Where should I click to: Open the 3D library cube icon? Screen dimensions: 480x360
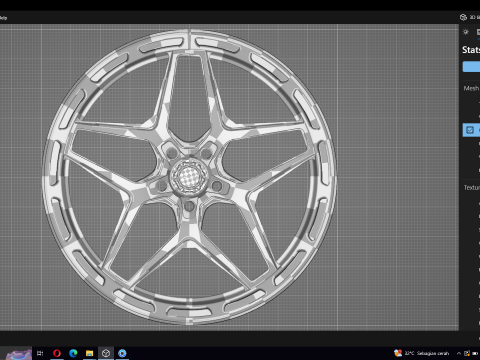463,17
